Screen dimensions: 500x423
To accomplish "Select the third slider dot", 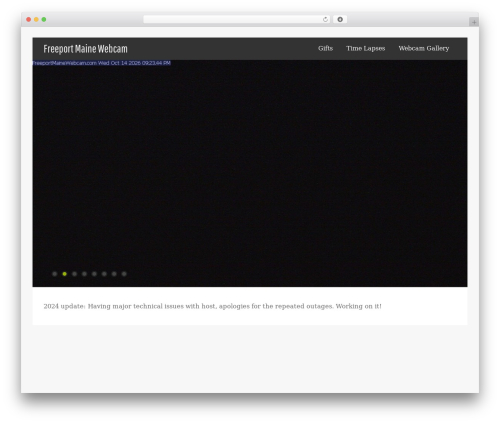I will pyautogui.click(x=75, y=274).
